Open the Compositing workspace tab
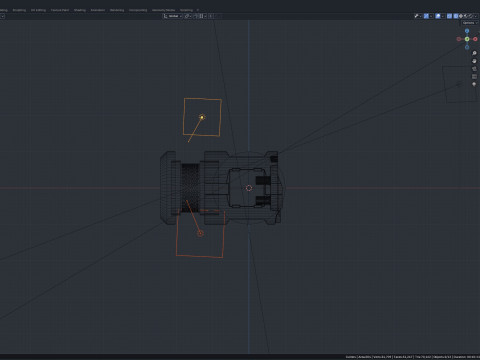This screenshot has height=360, width=480. [x=138, y=10]
